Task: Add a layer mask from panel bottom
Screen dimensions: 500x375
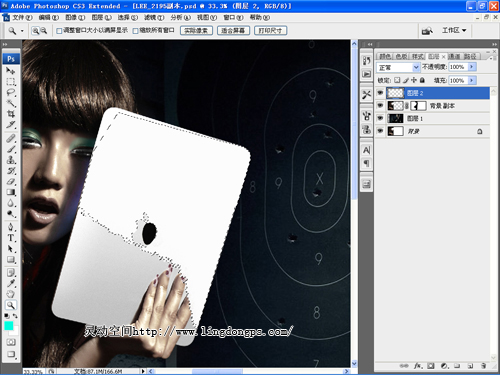Action: point(431,366)
